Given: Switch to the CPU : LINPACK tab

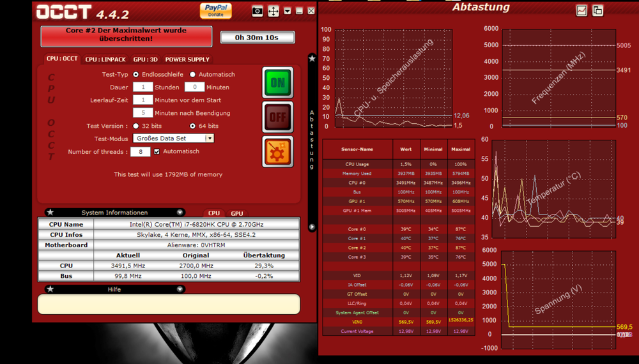Looking at the screenshot, I should point(105,59).
